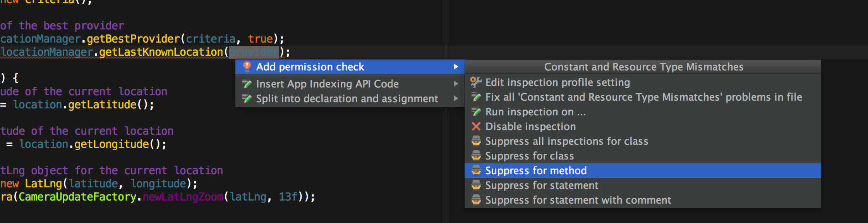The width and height of the screenshot is (868, 223).
Task: Expand submenu arrow of Split into declaration
Action: (456, 99)
